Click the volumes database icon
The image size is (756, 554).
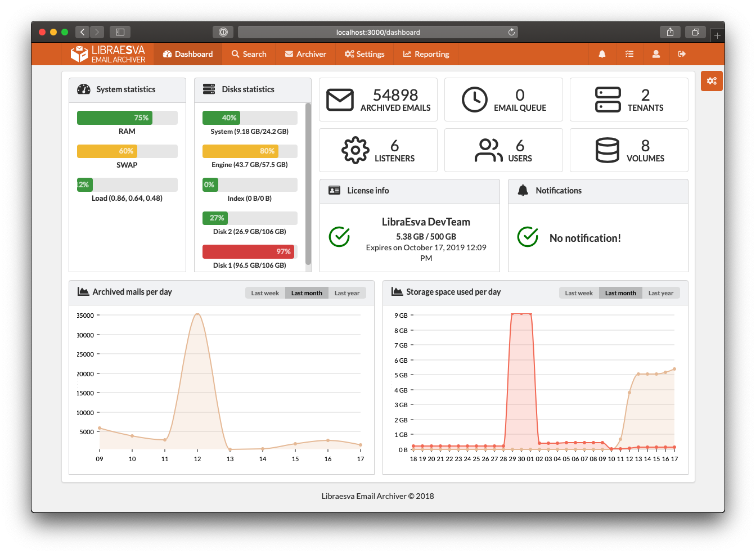point(607,150)
